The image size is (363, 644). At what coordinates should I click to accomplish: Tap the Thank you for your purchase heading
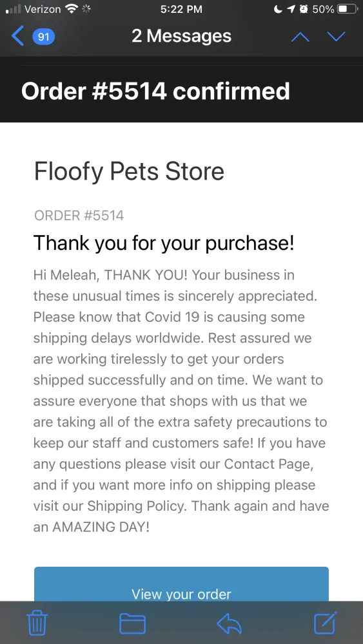pyautogui.click(x=164, y=243)
